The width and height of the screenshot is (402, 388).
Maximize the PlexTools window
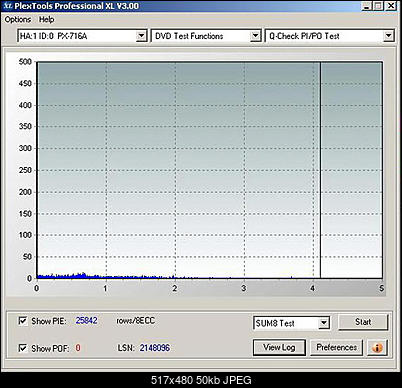(378, 6)
